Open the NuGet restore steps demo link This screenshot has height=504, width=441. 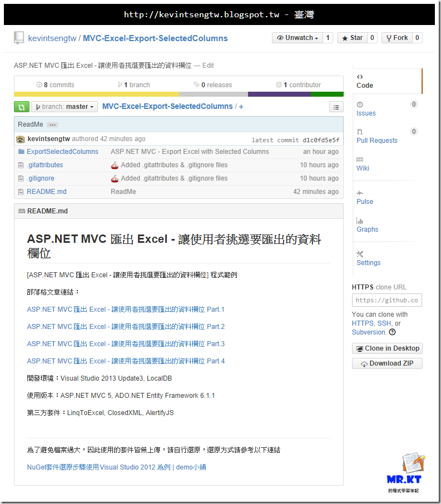[x=116, y=467]
